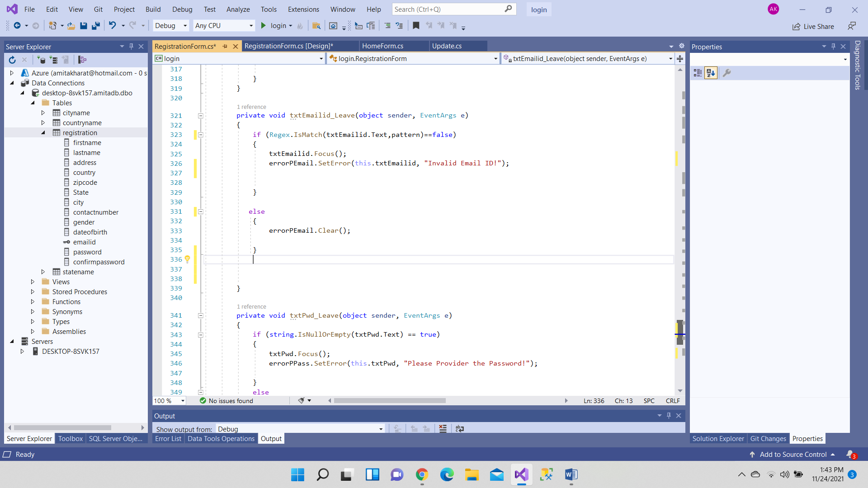
Task: Open Microsoft Word from the taskbar
Action: click(571, 474)
